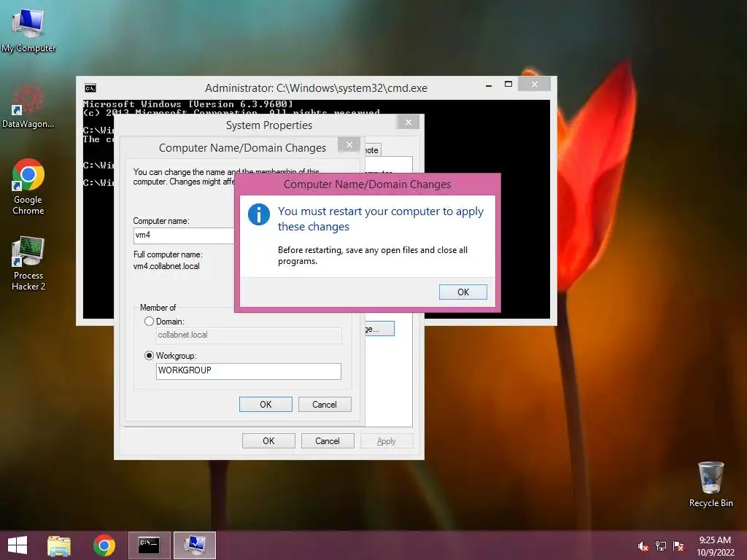This screenshot has height=560, width=747.
Task: Click OK in Computer Name/Domain Changes dialog
Action: 266,404
